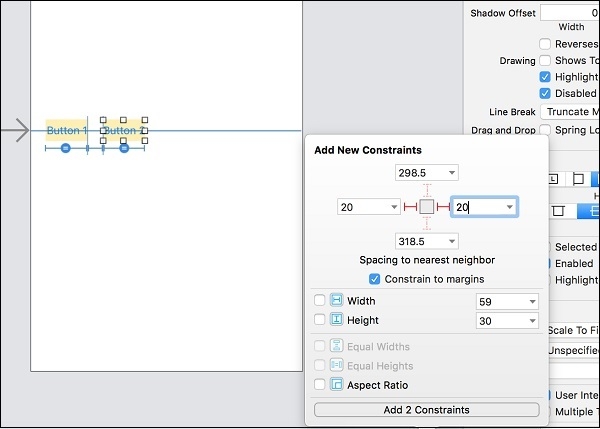
Task: Click the right spacing strut
Action: click(x=443, y=207)
